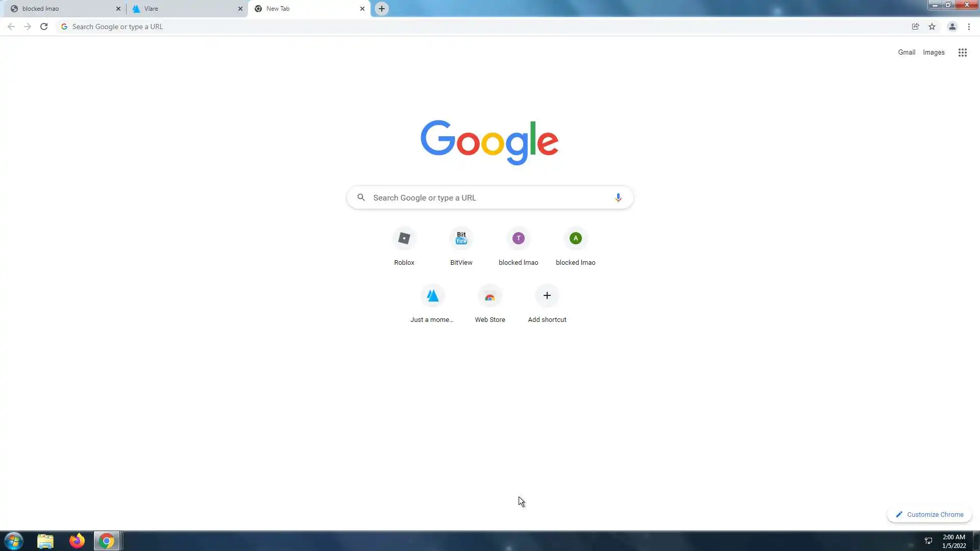Viewport: 980px width, 551px height.
Task: Open the Google apps grid menu
Action: [x=962, y=53]
